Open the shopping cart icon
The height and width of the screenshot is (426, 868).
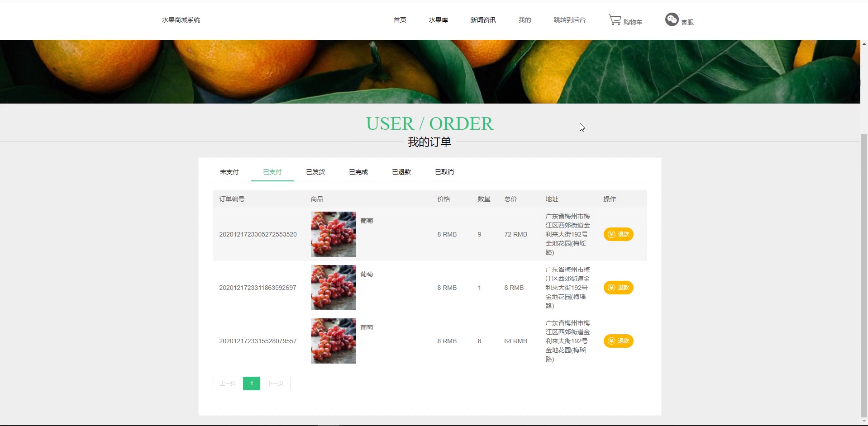pyautogui.click(x=615, y=20)
